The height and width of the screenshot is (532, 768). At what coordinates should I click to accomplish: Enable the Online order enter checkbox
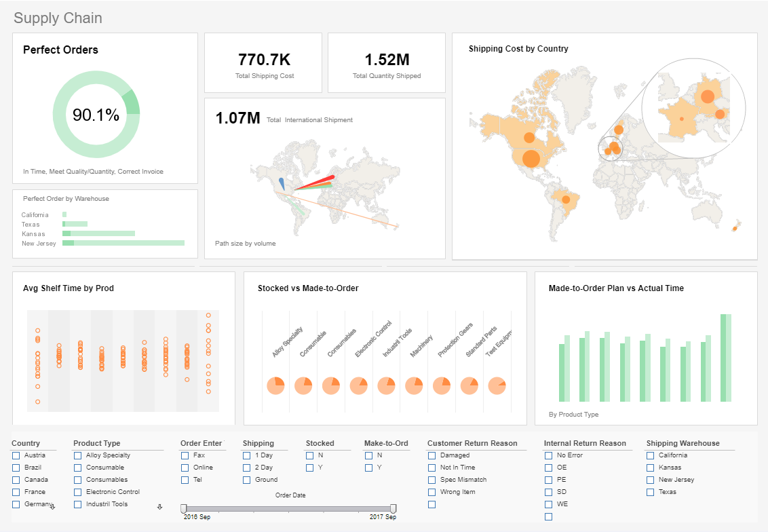[x=185, y=468]
